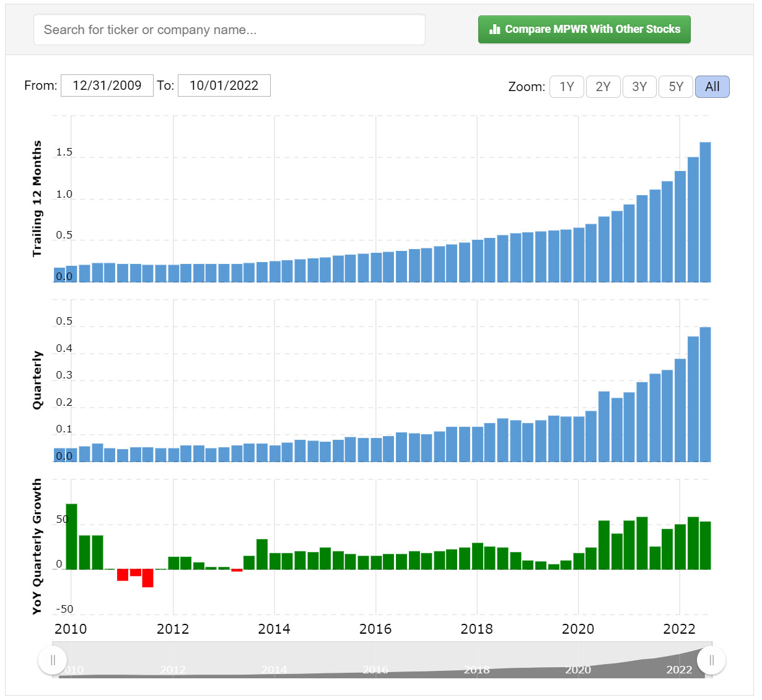The width and height of the screenshot is (762, 700).
Task: Select the 2Y zoom button
Action: [603, 87]
